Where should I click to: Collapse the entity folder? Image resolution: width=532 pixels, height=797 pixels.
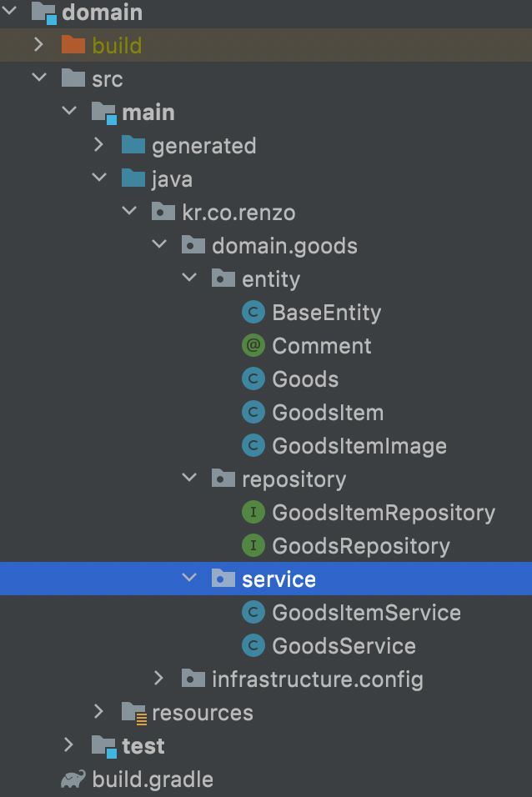pyautogui.click(x=189, y=278)
